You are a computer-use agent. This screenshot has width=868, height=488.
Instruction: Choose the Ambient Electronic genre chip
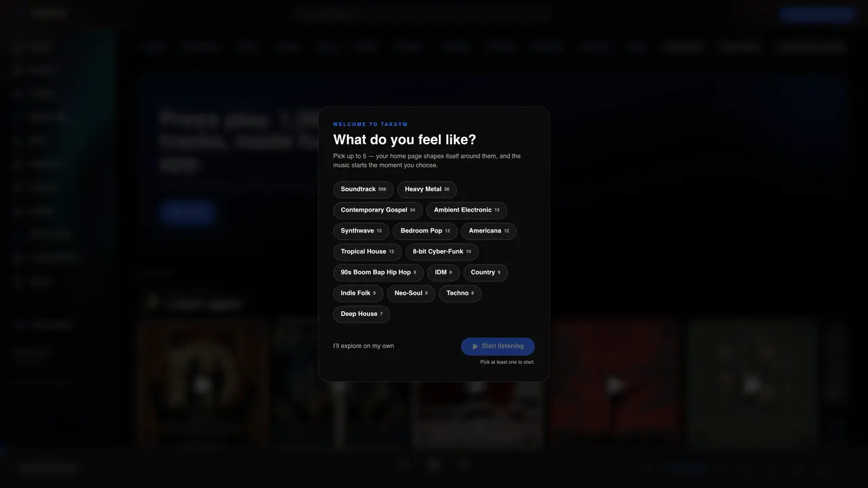467,210
